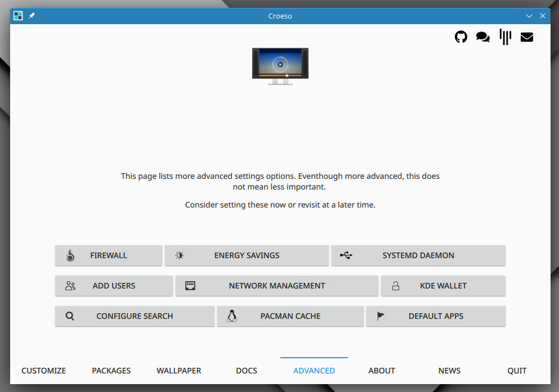
Task: Click the window menu icon in title bar
Action: pyautogui.click(x=18, y=16)
